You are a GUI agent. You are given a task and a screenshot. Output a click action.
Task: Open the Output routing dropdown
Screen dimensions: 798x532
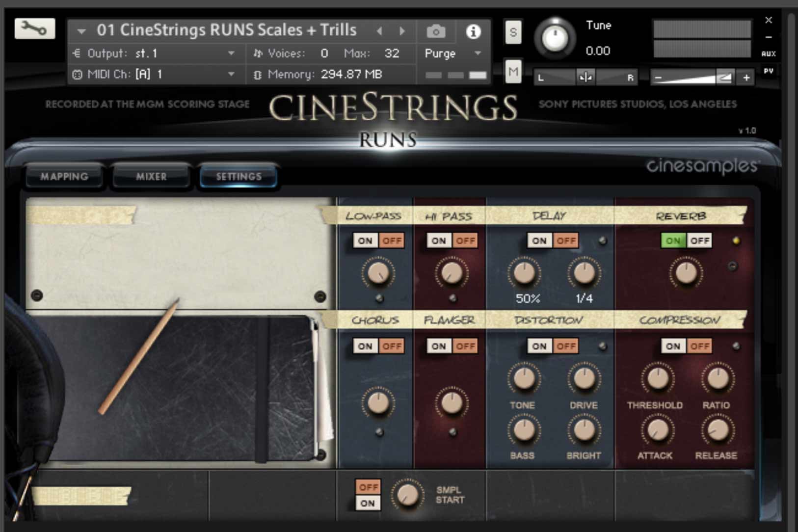(231, 53)
